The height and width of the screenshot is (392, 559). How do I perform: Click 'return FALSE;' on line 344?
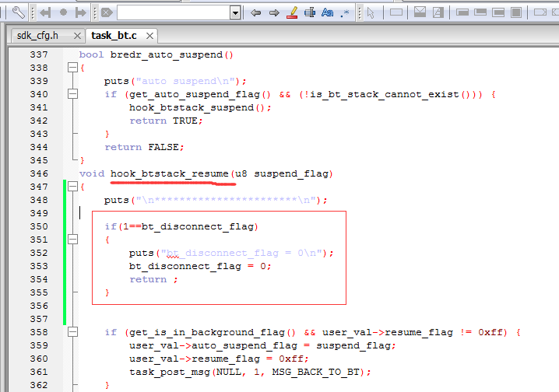(x=144, y=147)
